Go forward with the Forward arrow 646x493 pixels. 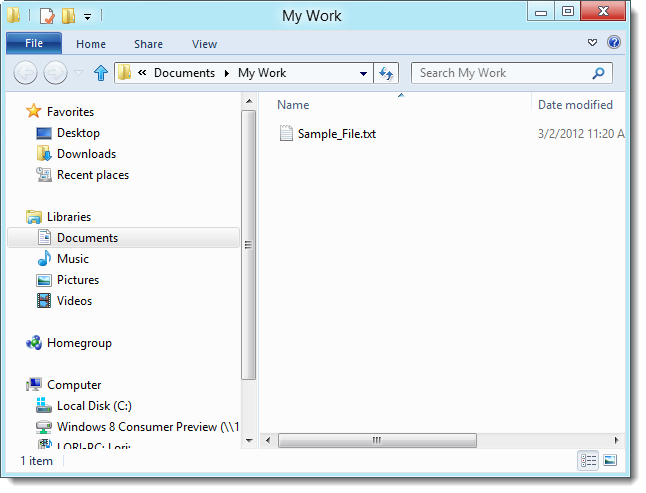55,73
